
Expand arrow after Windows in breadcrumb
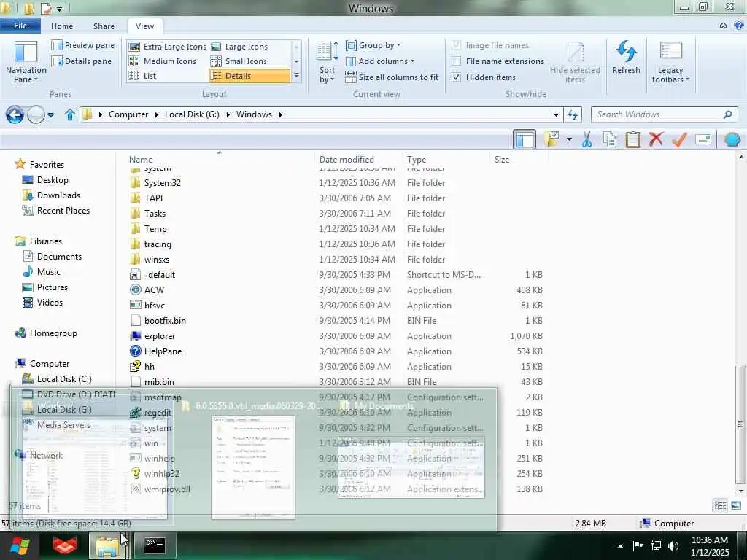[280, 114]
